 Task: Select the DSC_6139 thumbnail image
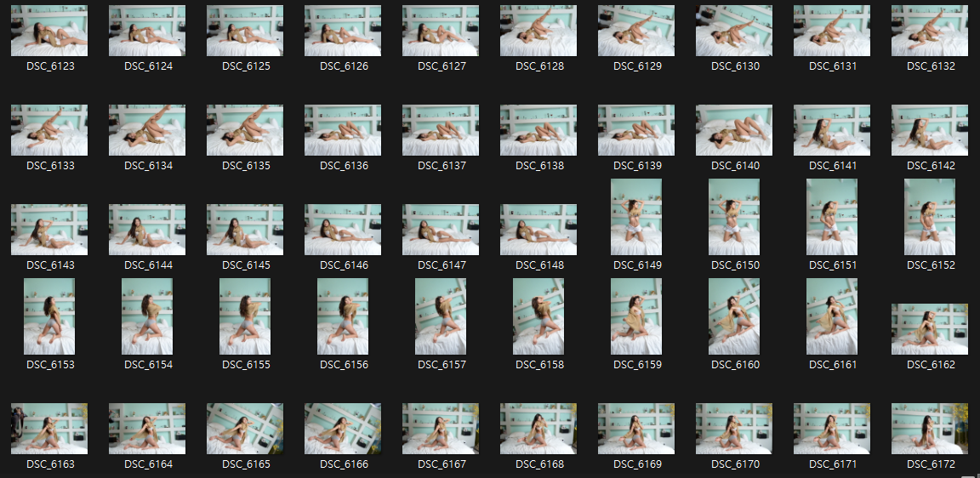(636, 130)
